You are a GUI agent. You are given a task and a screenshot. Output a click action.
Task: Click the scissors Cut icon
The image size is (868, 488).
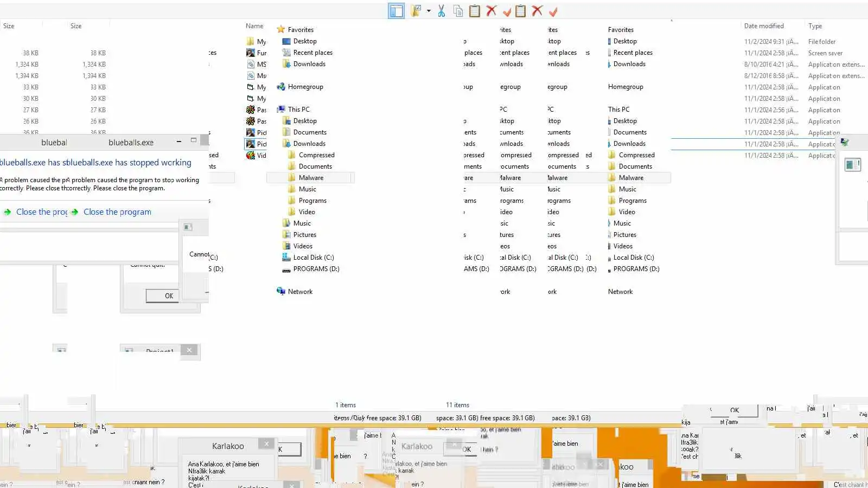(442, 11)
